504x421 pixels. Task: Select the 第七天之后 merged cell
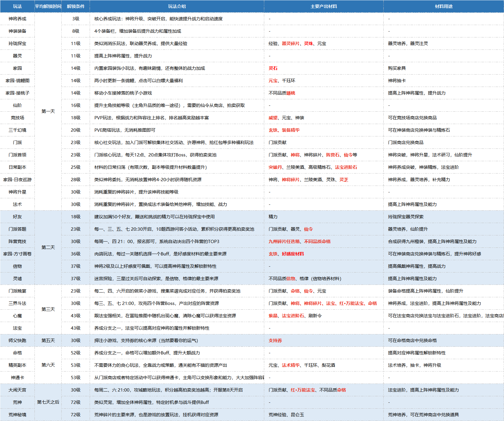(x=48, y=402)
